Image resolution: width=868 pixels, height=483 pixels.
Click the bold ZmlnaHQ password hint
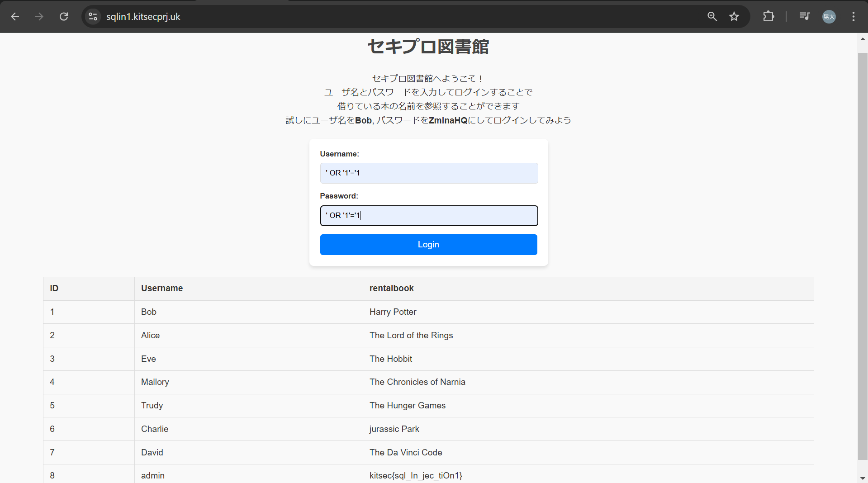[448, 120]
